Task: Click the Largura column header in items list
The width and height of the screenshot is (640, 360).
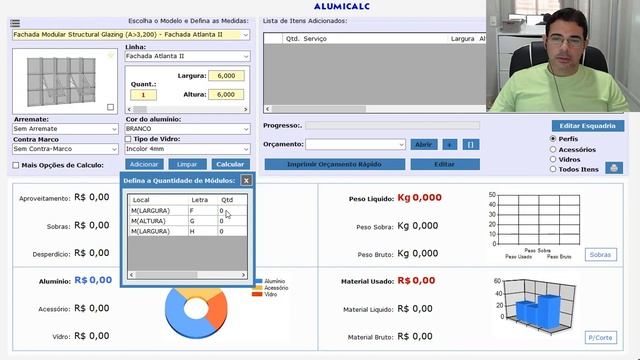Action: pyautogui.click(x=462, y=39)
